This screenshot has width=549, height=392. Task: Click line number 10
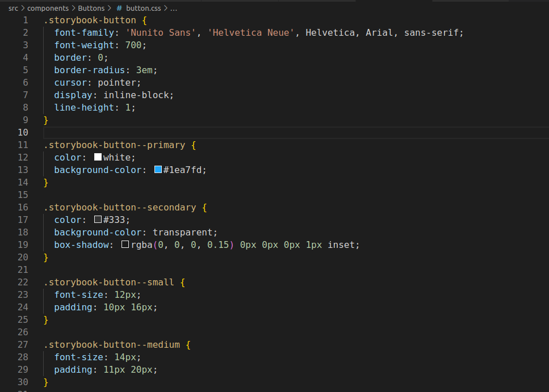[23, 132]
